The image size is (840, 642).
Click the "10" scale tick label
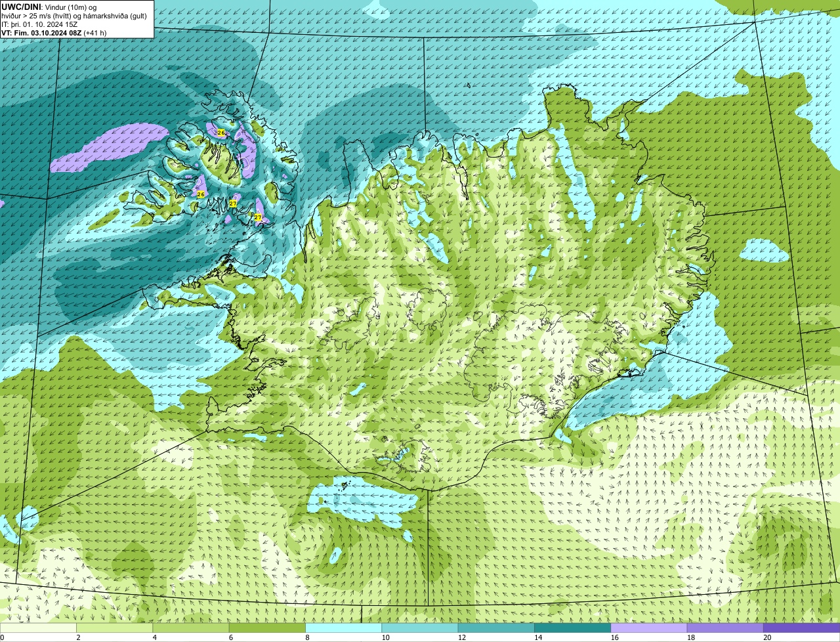385,637
